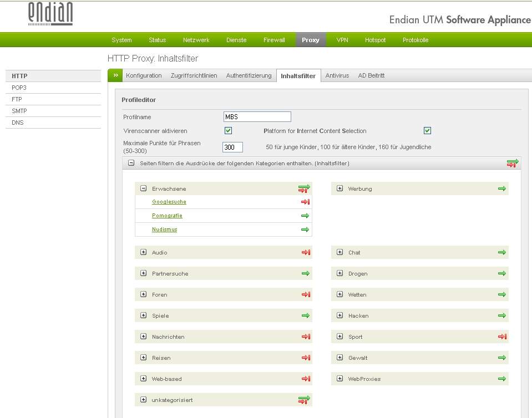Expand the Chat category
The height and width of the screenshot is (418, 532).
(340, 252)
